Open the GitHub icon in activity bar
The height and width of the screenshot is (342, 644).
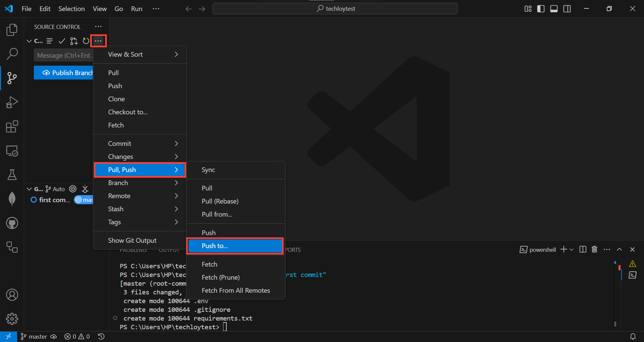pos(12,223)
